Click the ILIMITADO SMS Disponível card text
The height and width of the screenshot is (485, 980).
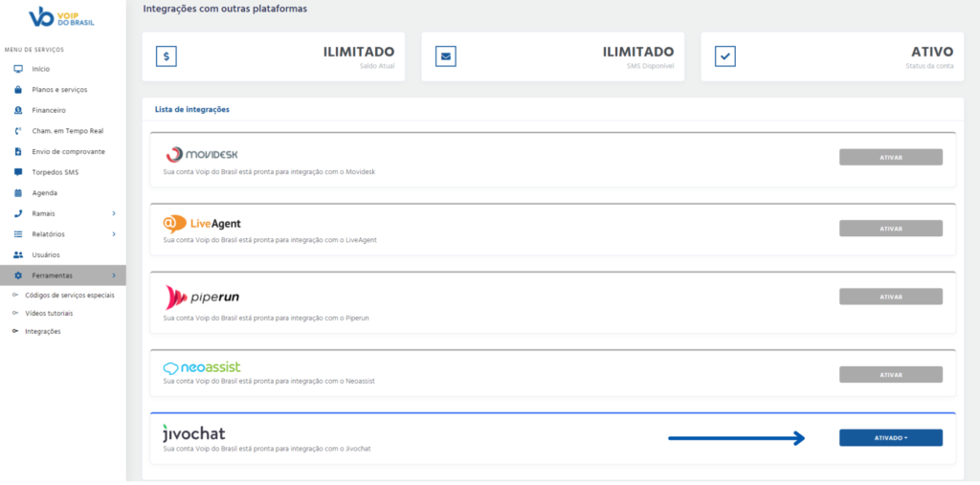[x=638, y=52]
